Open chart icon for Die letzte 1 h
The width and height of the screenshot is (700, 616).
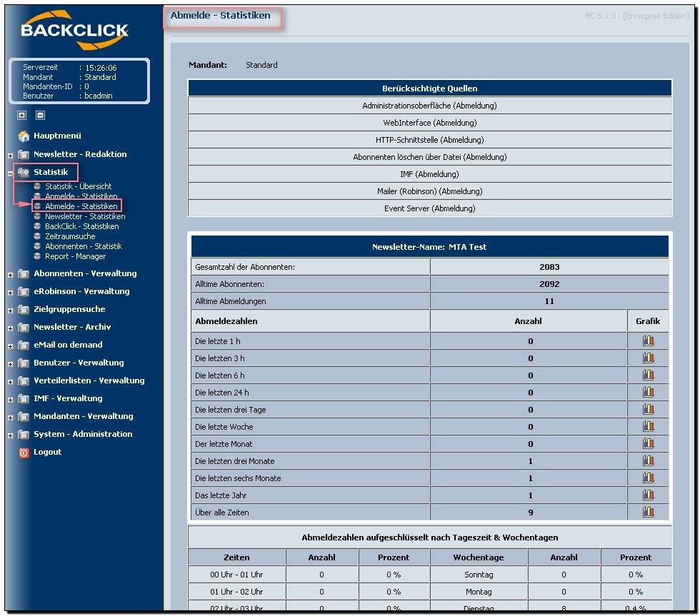pos(649,341)
